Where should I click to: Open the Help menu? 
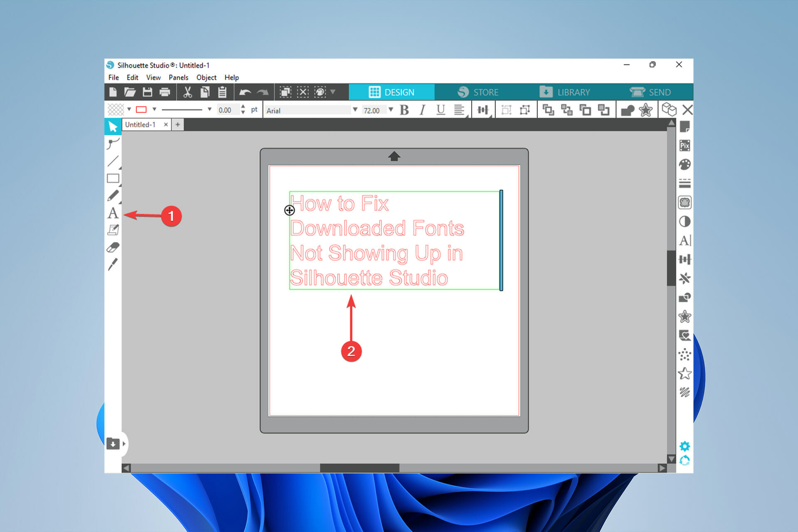click(232, 77)
